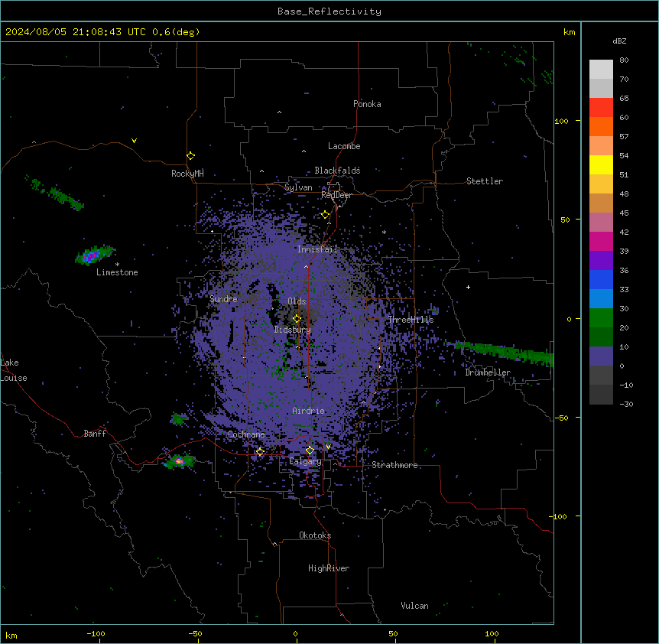
Task: Click the yellow marker south of RedDeer
Action: point(326,215)
